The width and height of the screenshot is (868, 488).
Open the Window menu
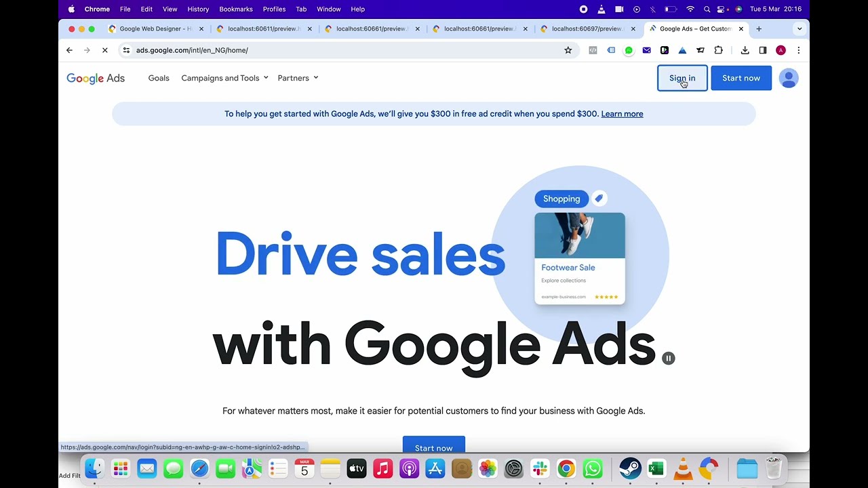[x=329, y=9]
